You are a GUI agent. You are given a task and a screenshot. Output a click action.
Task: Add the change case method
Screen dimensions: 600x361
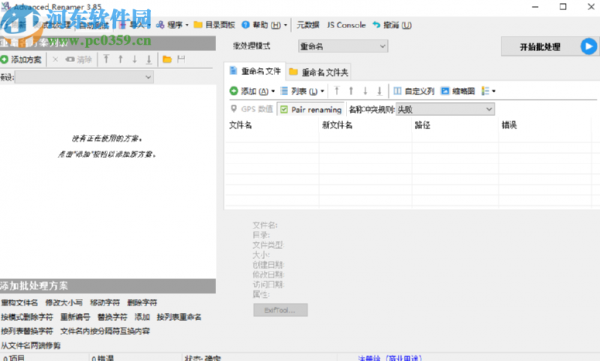[64, 303]
